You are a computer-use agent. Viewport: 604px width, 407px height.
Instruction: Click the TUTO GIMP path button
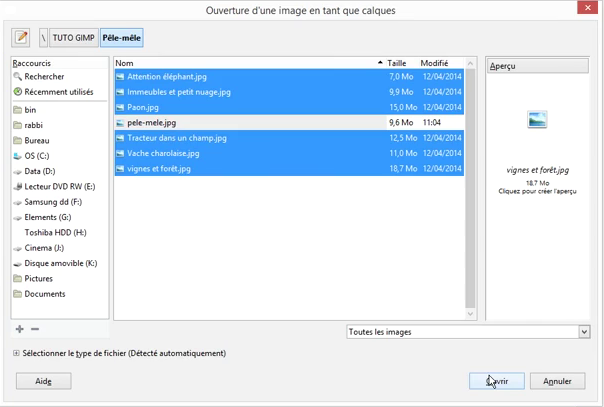[x=73, y=38]
